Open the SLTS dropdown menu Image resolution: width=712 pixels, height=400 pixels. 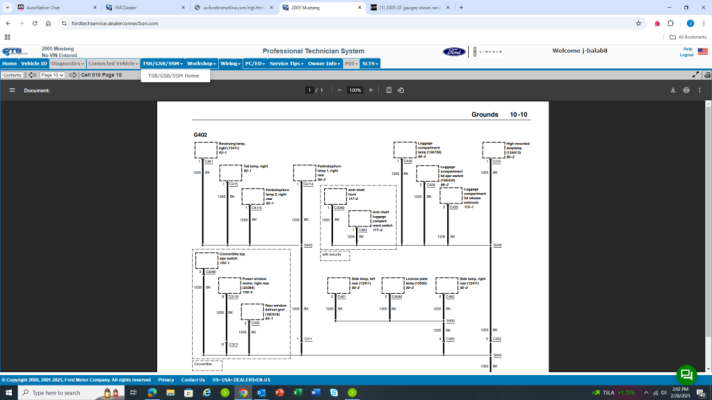[x=370, y=64]
